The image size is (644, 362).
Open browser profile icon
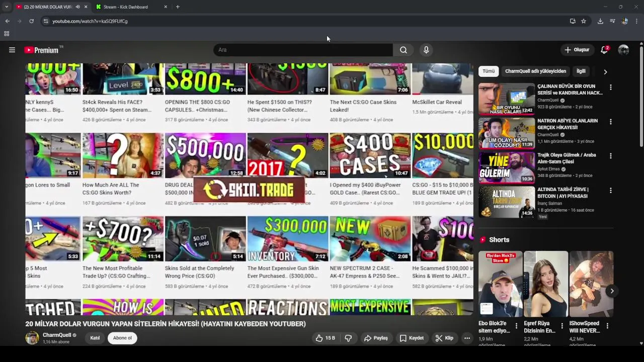(624, 21)
